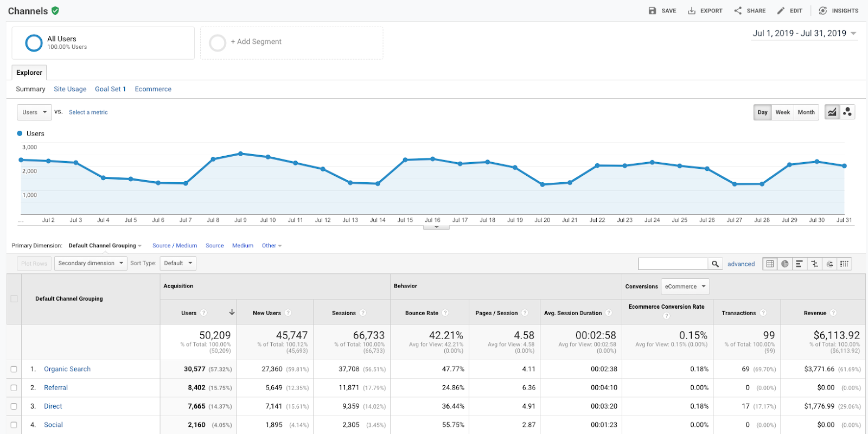This screenshot has height=434, width=868.
Task: Click the help icon beside Transactions
Action: (x=763, y=312)
